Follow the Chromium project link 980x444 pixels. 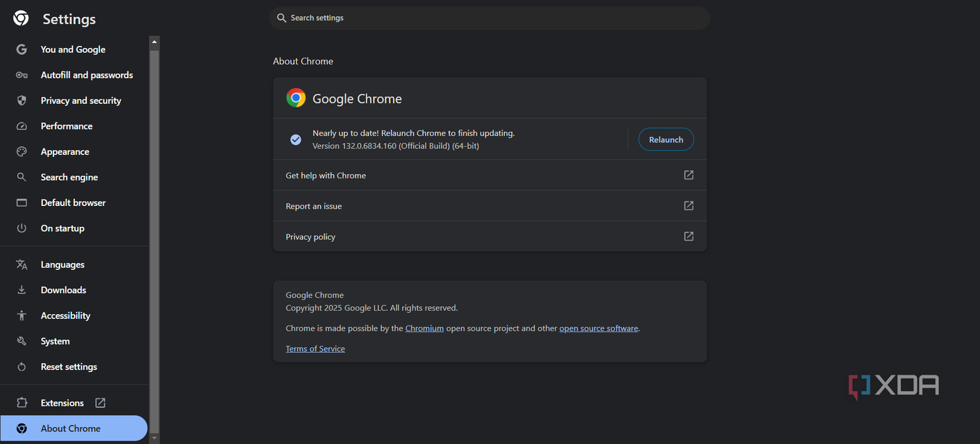(x=425, y=328)
